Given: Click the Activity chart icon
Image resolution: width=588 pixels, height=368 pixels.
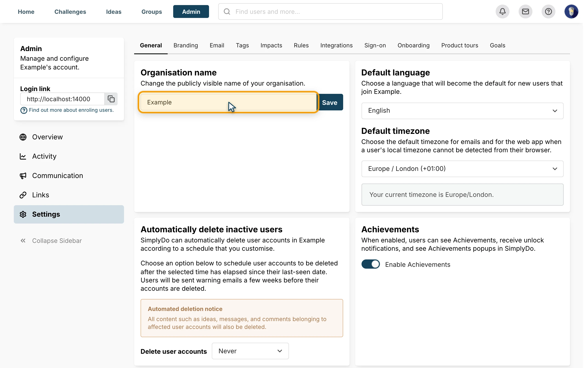Looking at the screenshot, I should [x=23, y=156].
